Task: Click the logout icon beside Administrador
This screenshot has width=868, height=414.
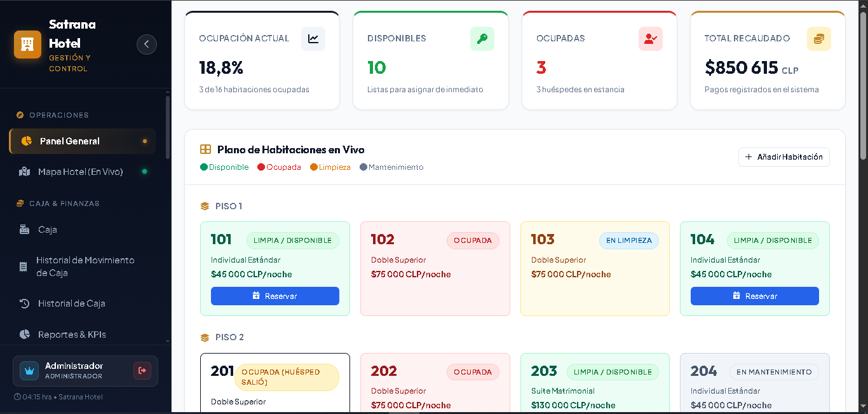Action: coord(142,371)
